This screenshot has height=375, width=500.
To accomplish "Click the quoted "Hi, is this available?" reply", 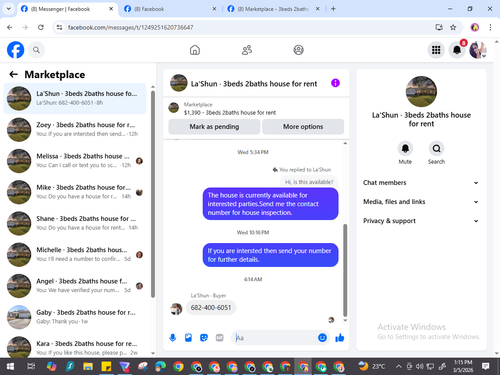I will pos(309,182).
